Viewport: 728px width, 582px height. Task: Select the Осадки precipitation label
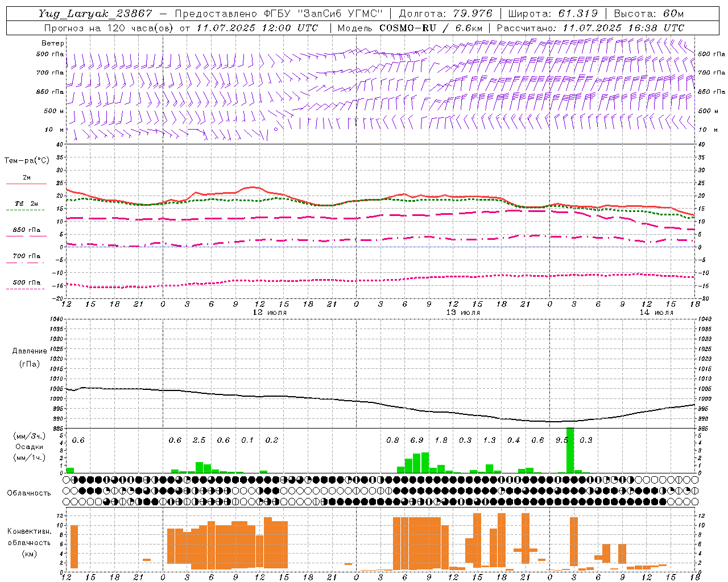[29, 447]
